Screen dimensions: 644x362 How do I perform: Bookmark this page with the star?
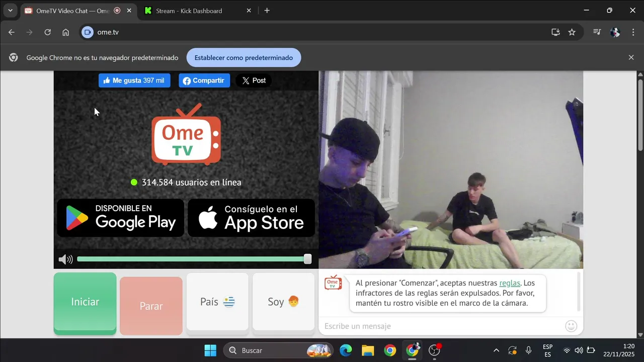pyautogui.click(x=572, y=32)
